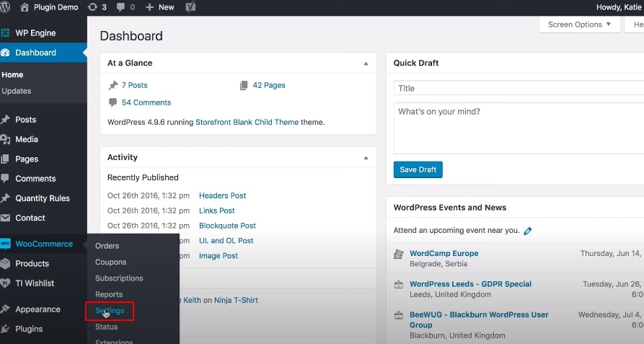Click the Yoast SEO icon in admin bar
The width and height of the screenshot is (644, 344).
tap(190, 7)
